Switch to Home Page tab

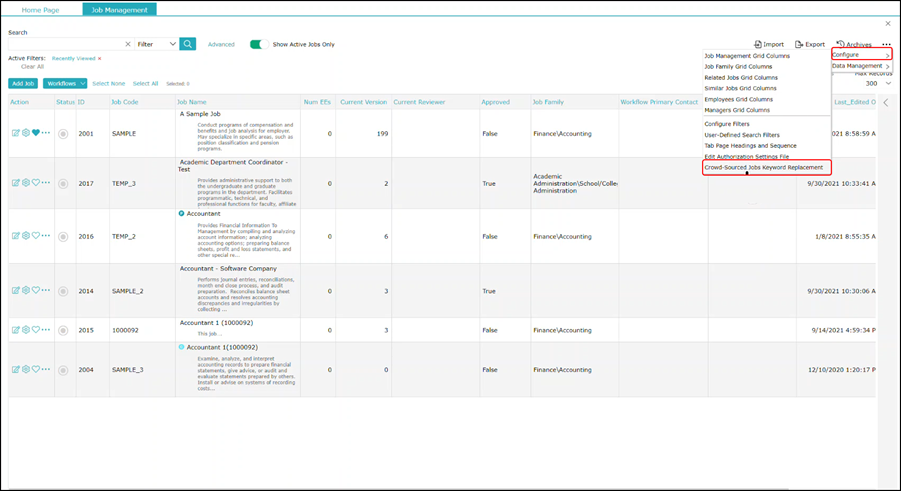point(40,10)
